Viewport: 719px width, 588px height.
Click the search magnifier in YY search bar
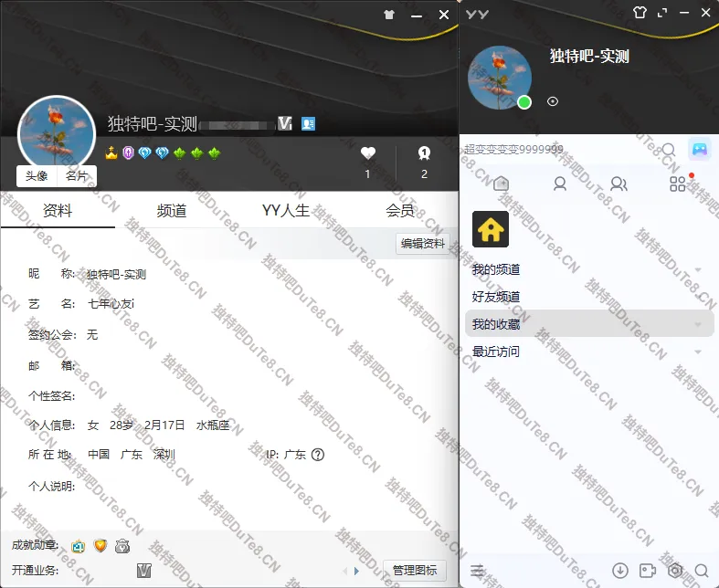[669, 150]
